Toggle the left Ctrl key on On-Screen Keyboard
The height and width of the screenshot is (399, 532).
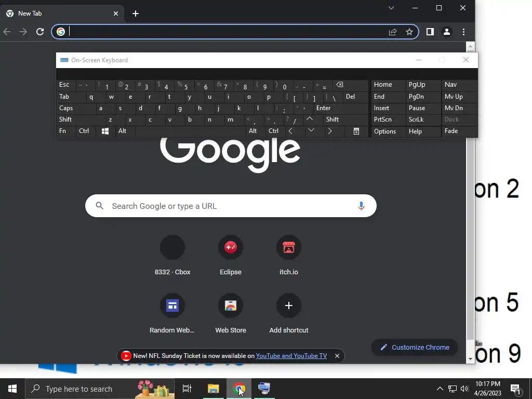(86, 131)
